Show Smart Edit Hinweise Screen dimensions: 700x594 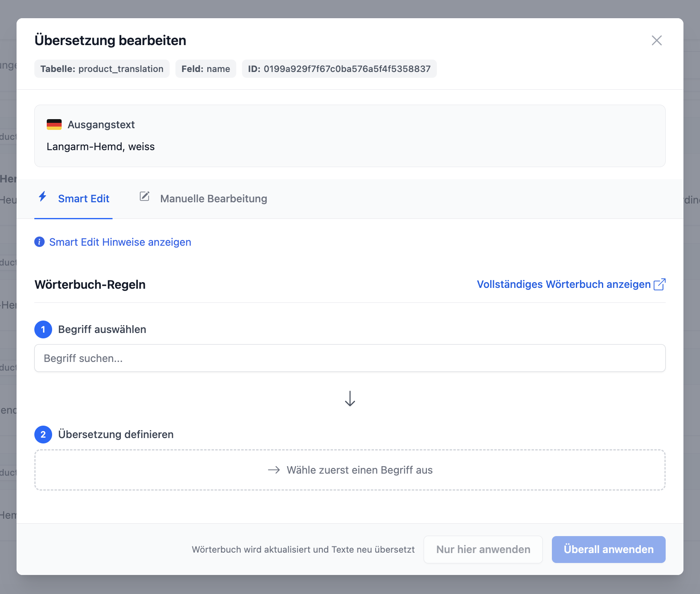(120, 242)
